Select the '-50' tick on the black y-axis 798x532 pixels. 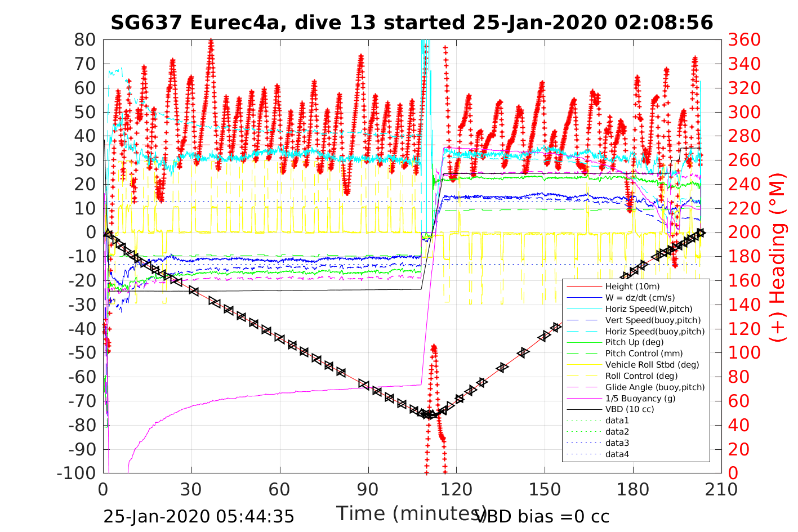point(82,352)
